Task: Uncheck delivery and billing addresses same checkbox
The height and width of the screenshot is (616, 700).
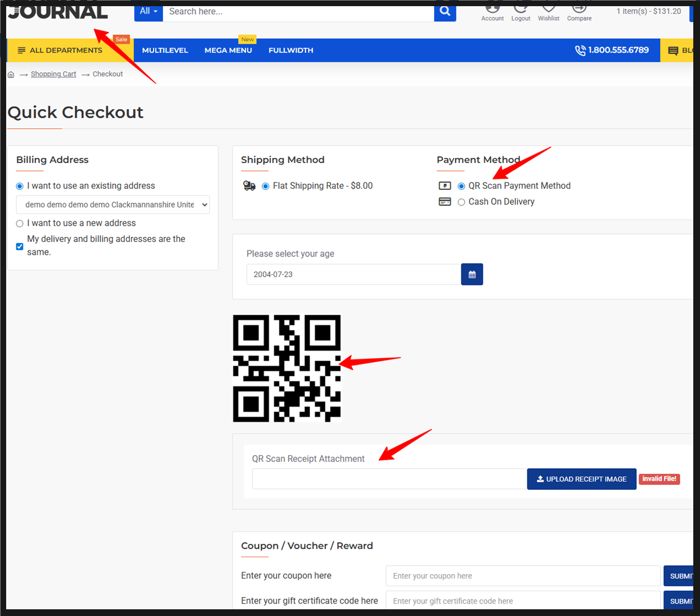Action: [x=20, y=246]
